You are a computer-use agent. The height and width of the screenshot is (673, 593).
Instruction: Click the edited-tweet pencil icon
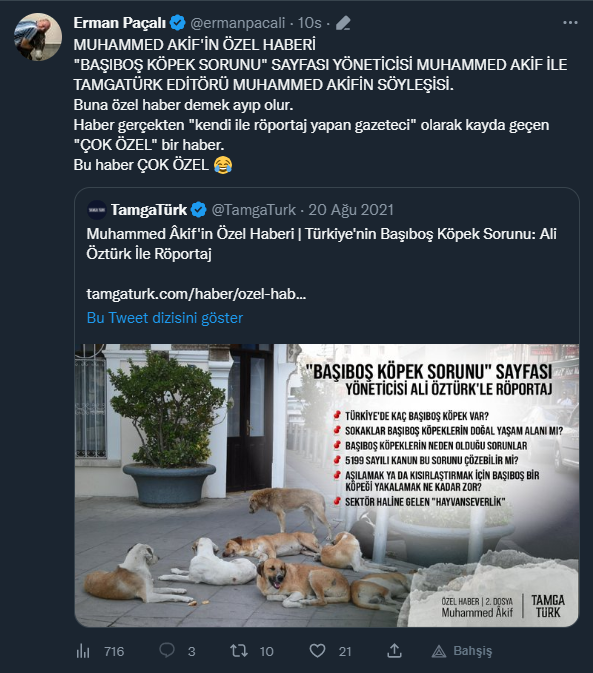(343, 23)
